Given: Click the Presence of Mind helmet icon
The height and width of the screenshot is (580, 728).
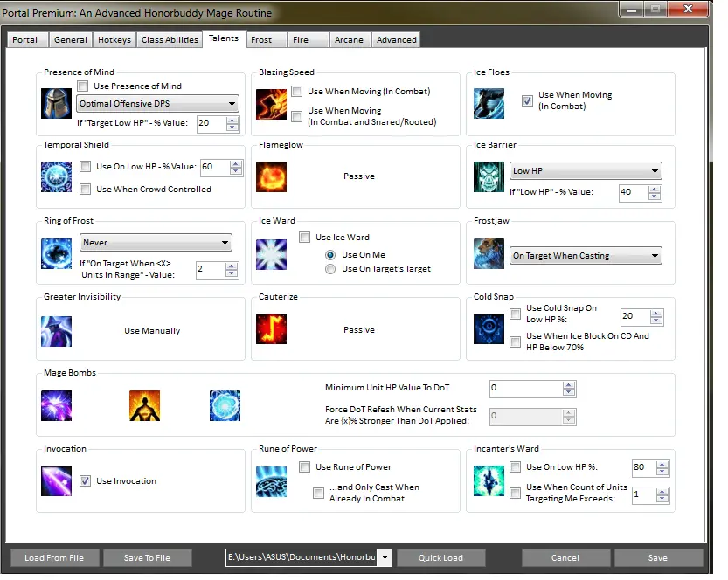Looking at the screenshot, I should 56,103.
